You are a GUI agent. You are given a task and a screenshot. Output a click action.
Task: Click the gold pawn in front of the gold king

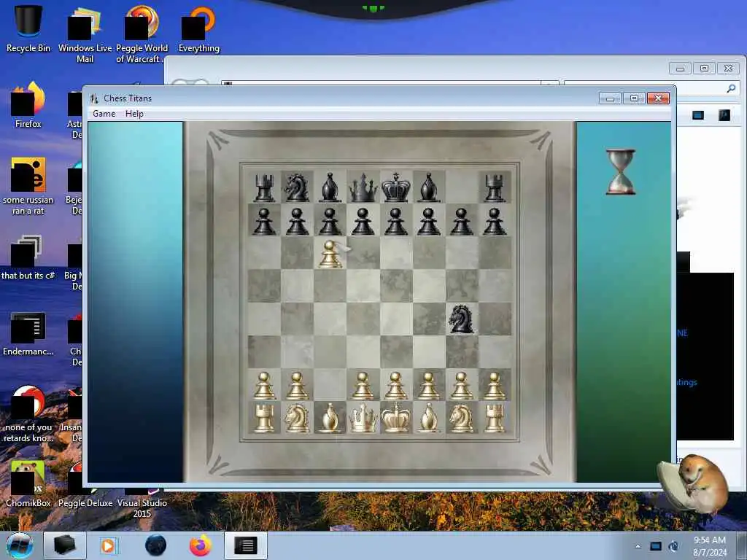395,385
